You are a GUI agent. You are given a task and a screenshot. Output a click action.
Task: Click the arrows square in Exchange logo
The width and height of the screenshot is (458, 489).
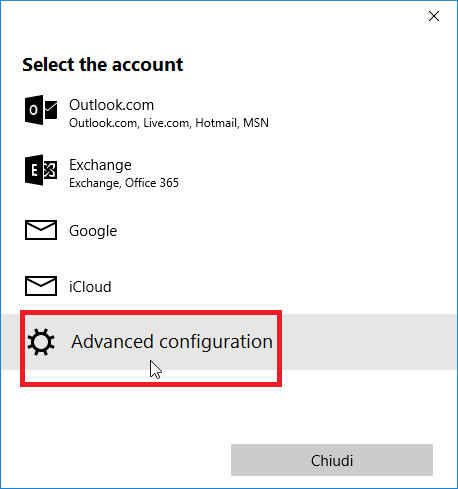(50, 170)
